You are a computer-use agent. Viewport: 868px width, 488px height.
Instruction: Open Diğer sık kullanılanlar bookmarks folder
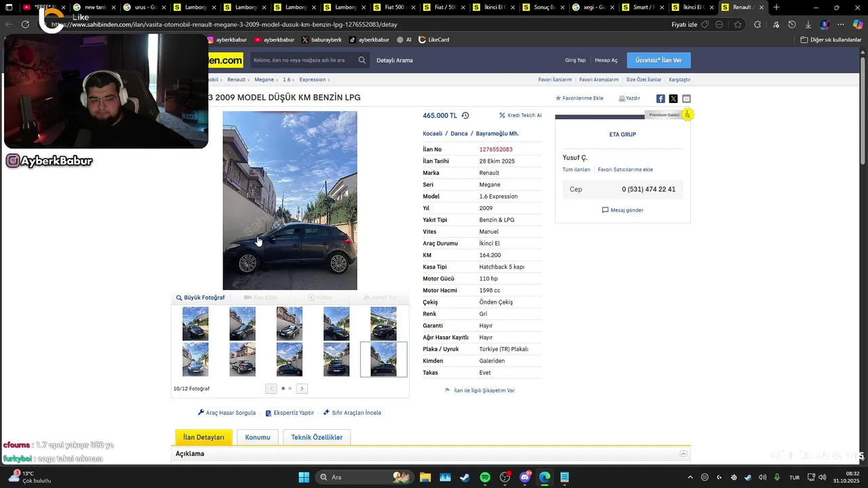[x=831, y=40]
